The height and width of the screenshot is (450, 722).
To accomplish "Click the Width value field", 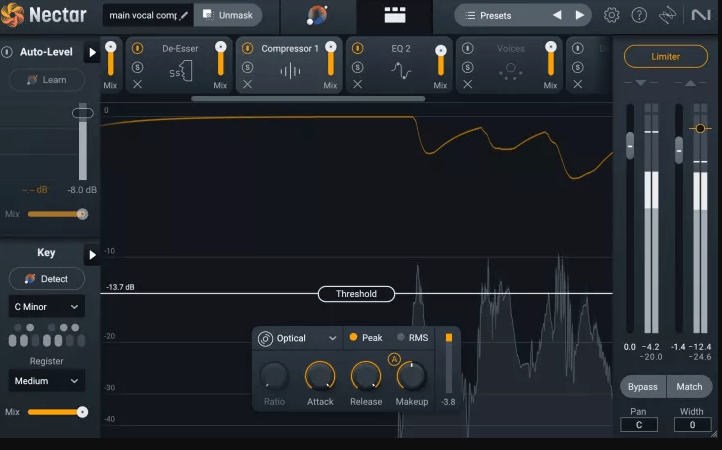I will point(692,425).
